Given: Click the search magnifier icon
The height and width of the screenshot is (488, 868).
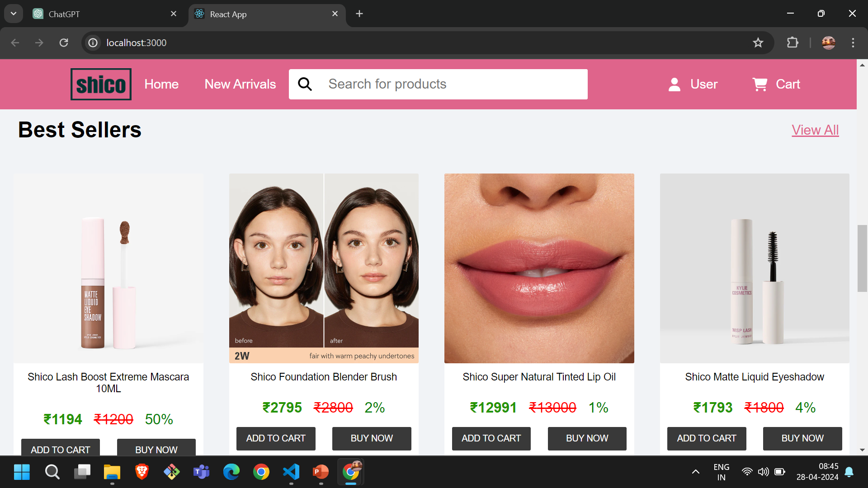Looking at the screenshot, I should click(x=305, y=84).
